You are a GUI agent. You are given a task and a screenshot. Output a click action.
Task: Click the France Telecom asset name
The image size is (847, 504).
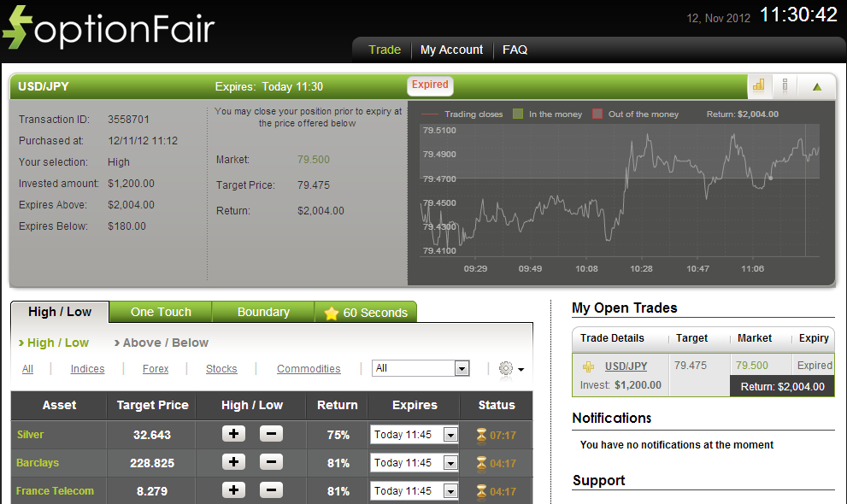55,490
